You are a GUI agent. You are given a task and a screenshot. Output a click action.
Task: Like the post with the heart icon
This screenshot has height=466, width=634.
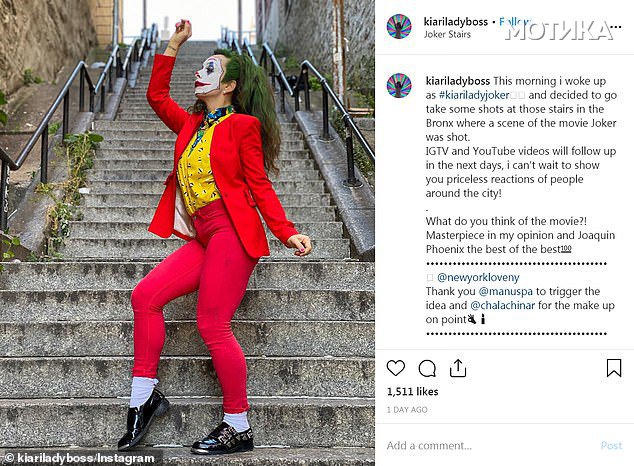pos(395,368)
